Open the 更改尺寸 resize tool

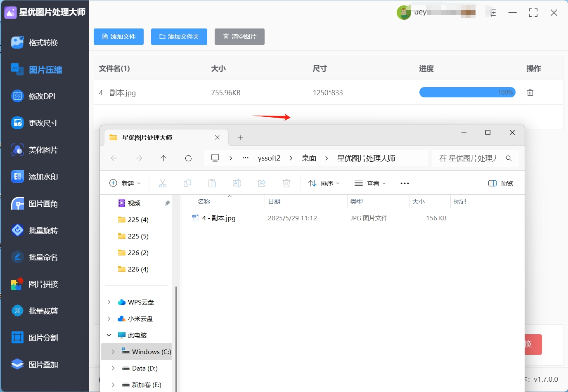pos(35,123)
